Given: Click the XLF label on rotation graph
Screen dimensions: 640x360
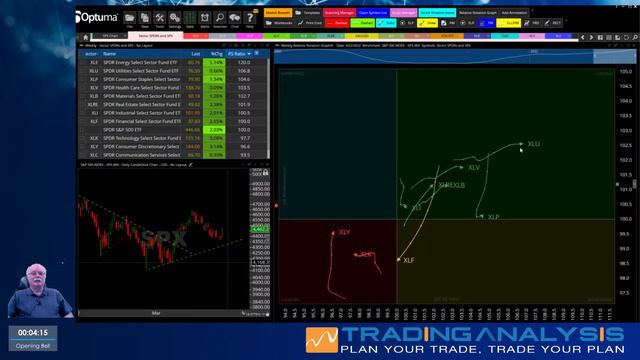Looking at the screenshot, I should [409, 260].
